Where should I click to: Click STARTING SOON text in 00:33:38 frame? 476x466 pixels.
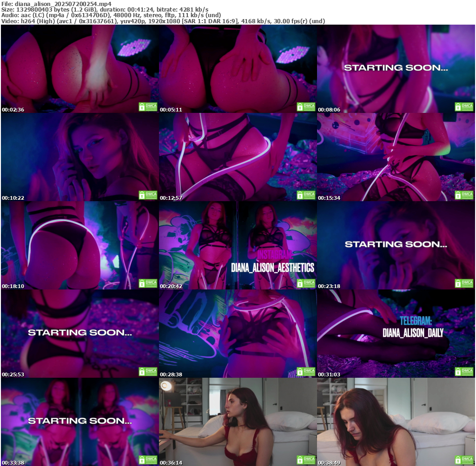click(x=80, y=421)
